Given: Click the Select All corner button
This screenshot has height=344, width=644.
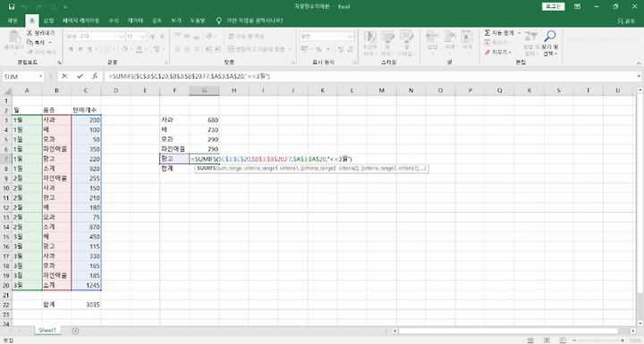Looking at the screenshot, I should 6,91.
